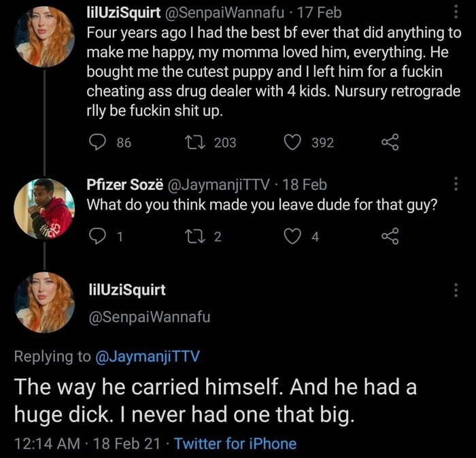The height and width of the screenshot is (458, 476).
Task: Open Pfizer Sozë's profile picture
Action: click(x=46, y=208)
